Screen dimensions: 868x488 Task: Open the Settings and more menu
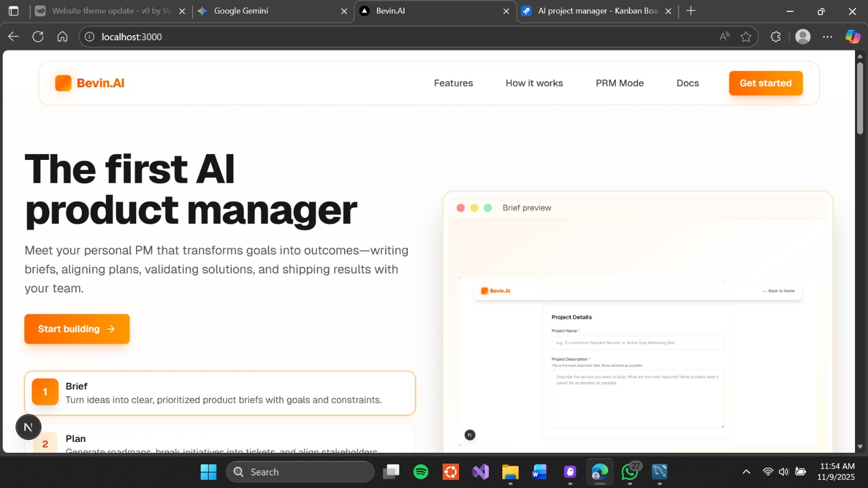pyautogui.click(x=827, y=37)
